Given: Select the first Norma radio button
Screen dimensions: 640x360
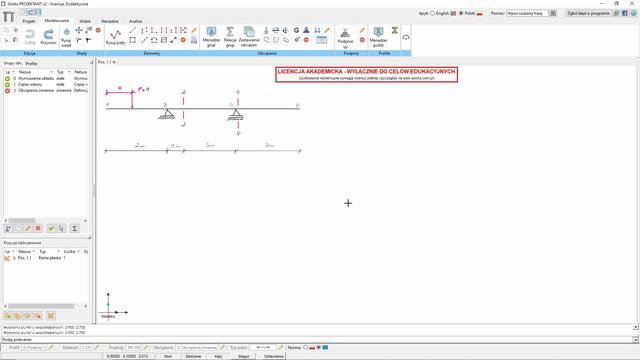Looking at the screenshot, I should point(305,348).
